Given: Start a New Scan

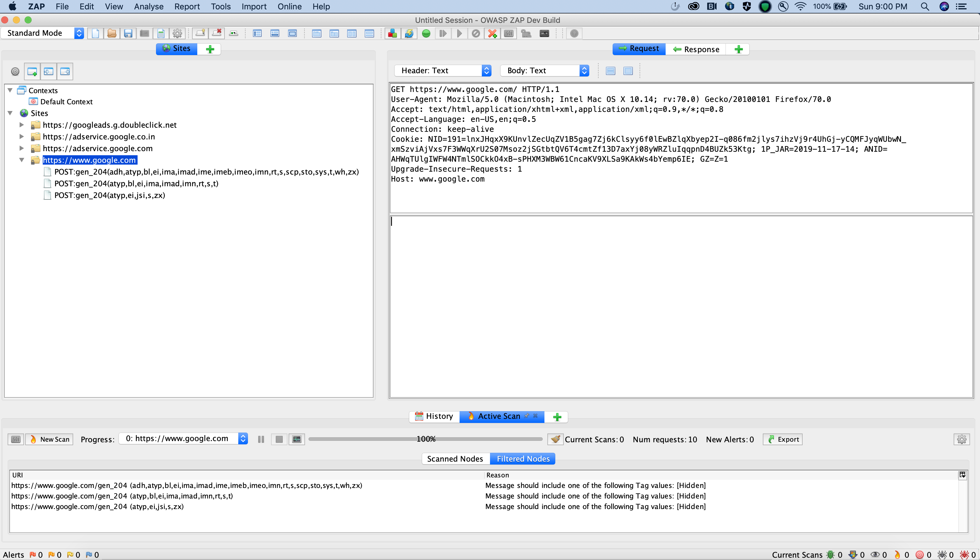Looking at the screenshot, I should (49, 439).
